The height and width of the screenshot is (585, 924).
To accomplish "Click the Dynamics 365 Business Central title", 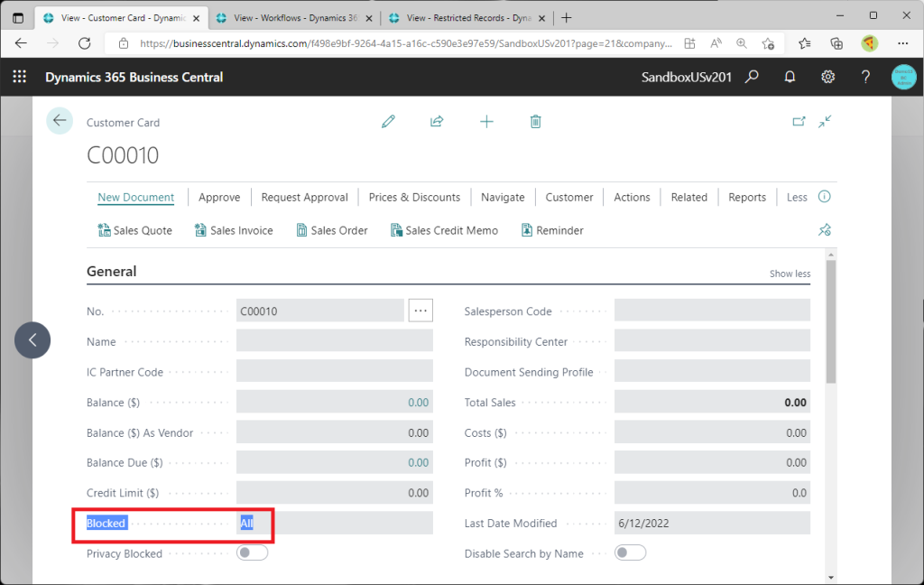I will pyautogui.click(x=134, y=77).
